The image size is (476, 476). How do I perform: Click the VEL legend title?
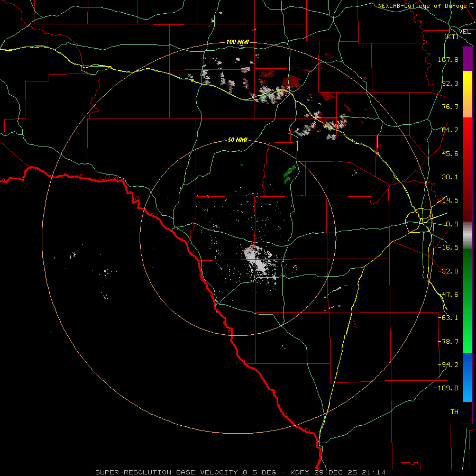464,32
